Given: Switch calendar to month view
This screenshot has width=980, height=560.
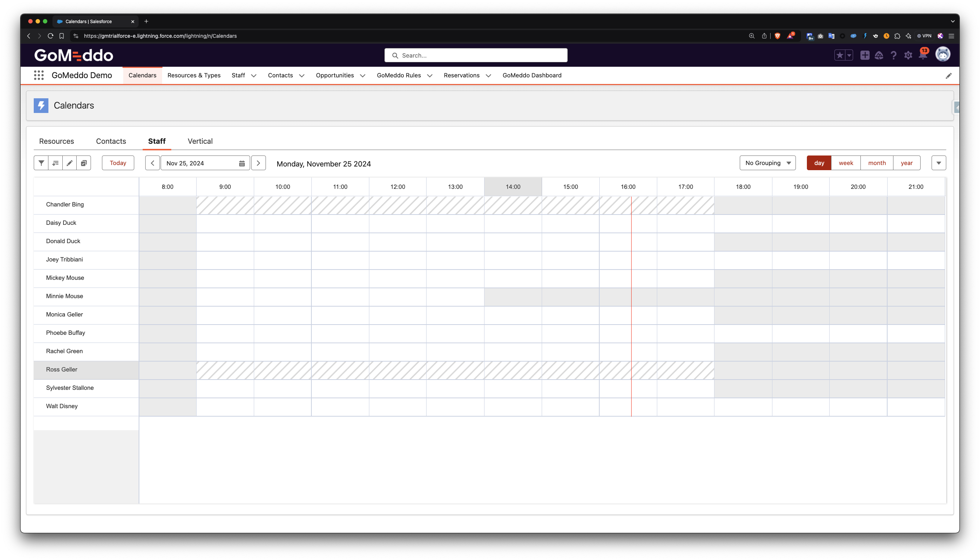Looking at the screenshot, I should point(877,163).
